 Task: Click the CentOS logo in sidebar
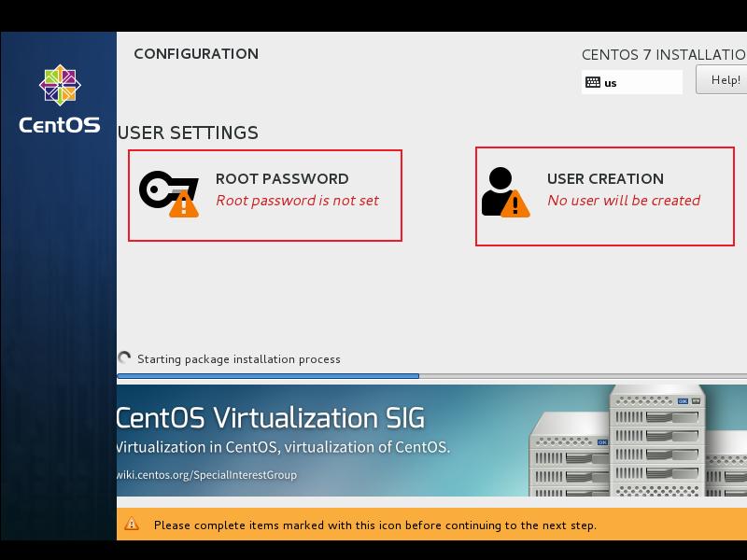[60, 98]
